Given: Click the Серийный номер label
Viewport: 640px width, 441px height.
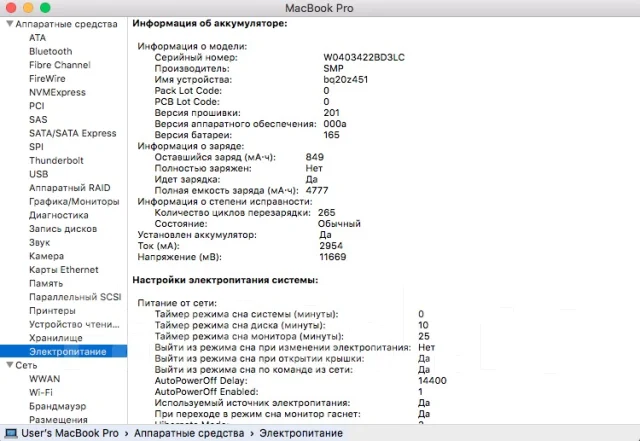Looking at the screenshot, I should tap(196, 58).
